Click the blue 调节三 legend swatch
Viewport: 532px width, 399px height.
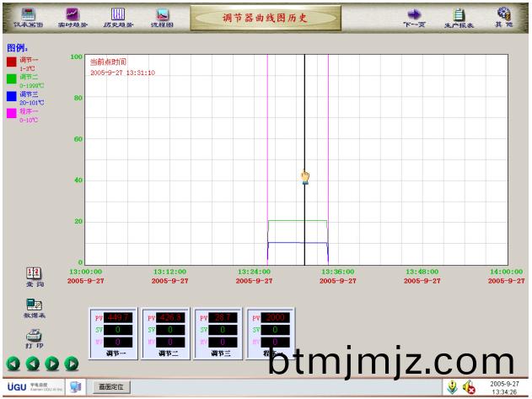(x=12, y=95)
